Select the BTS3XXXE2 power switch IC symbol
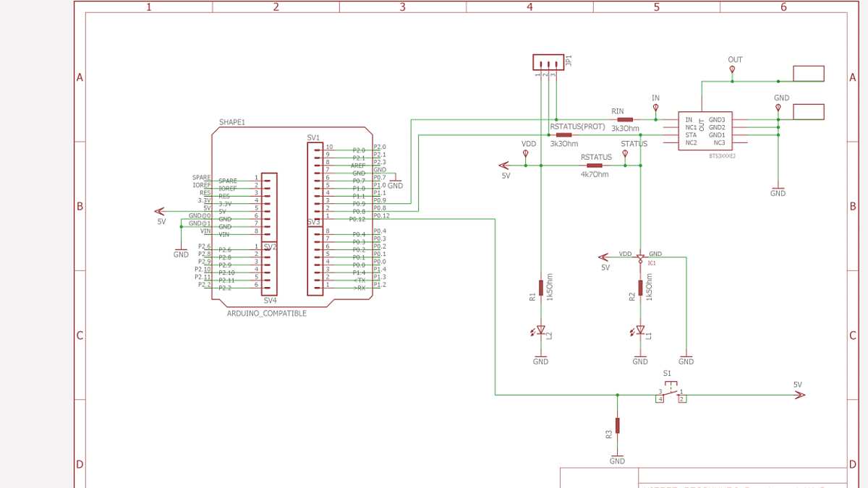The image size is (868, 488). [x=705, y=130]
